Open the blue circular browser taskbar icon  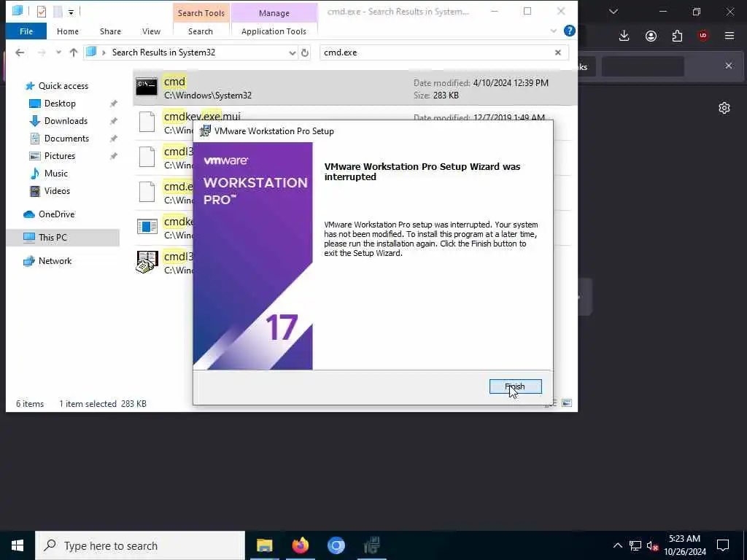[336, 545]
